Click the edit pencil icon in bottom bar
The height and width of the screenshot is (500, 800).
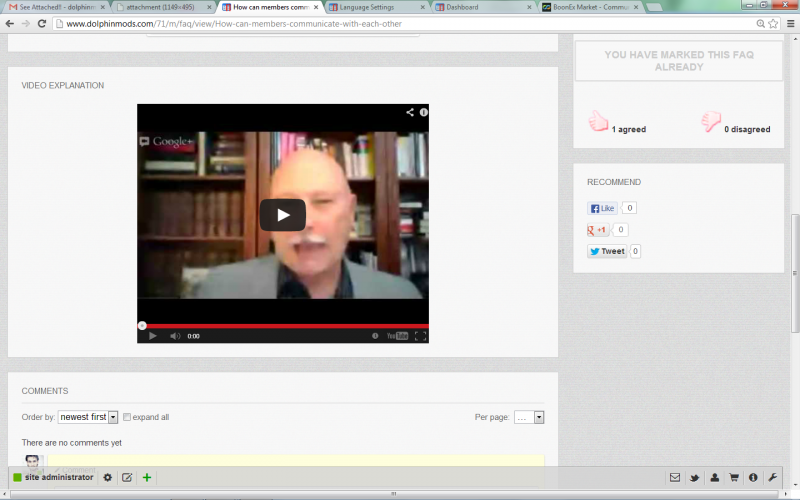point(127,478)
